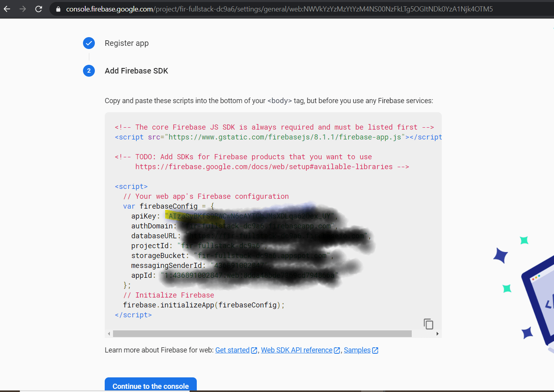Click the Add Firebase SDK step label

pyautogui.click(x=136, y=71)
